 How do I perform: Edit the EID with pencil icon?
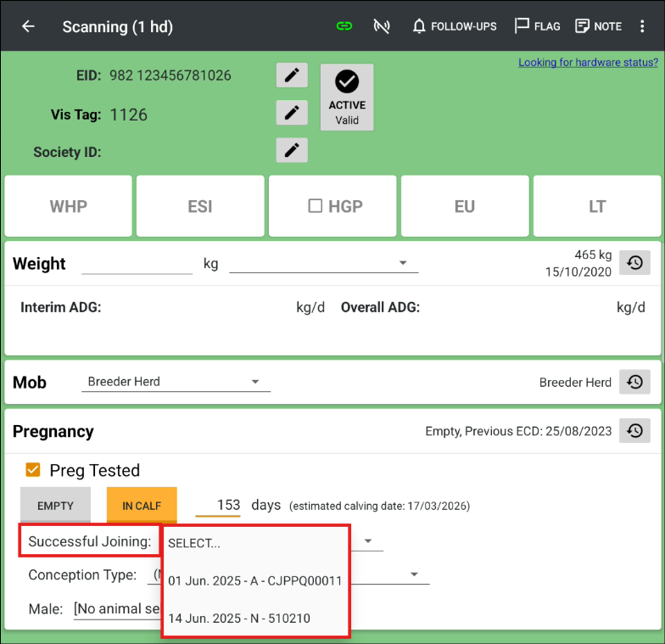pos(292,76)
